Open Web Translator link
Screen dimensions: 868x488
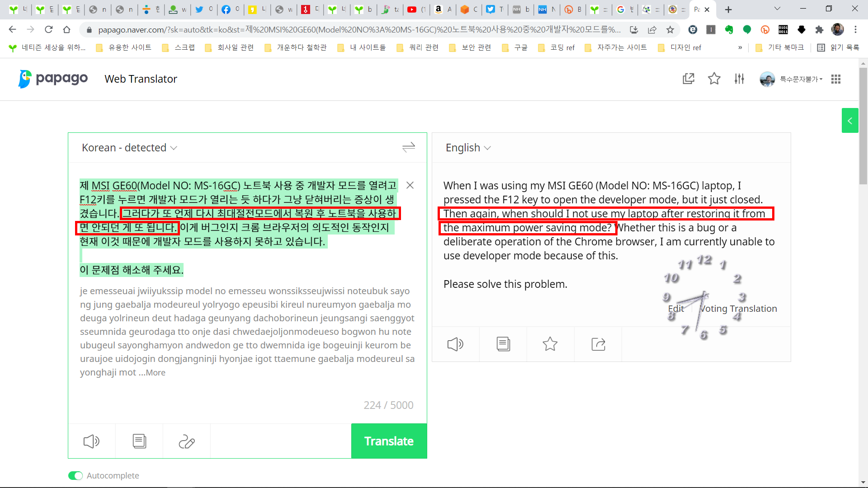[141, 79]
